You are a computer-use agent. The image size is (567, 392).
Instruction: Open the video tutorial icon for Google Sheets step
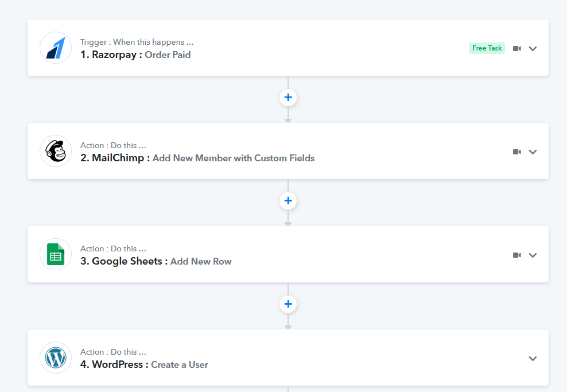517,255
